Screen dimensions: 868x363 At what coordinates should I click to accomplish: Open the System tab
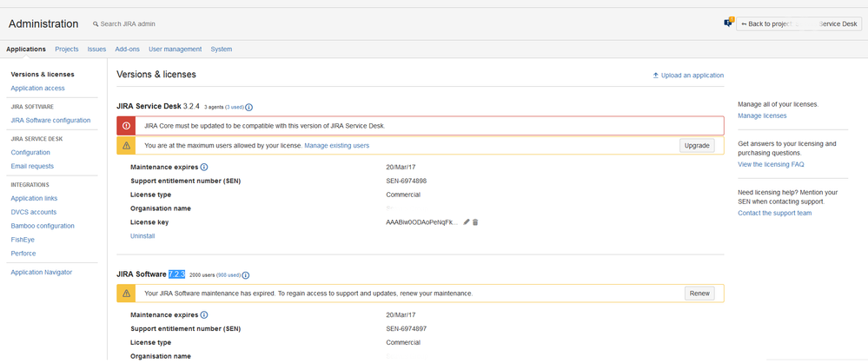coord(222,49)
